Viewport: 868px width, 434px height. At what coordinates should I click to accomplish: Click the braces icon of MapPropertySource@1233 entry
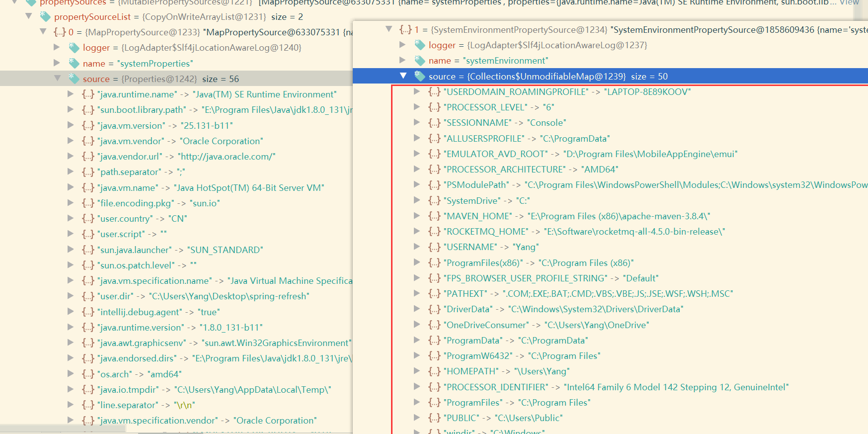pos(60,32)
